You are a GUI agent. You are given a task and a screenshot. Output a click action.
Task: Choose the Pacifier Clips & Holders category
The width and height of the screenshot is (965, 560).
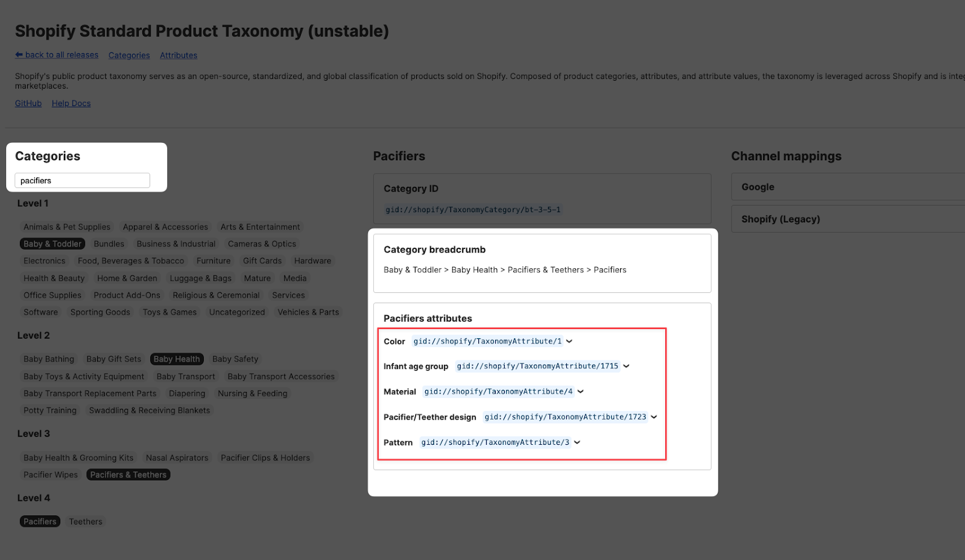pos(265,458)
